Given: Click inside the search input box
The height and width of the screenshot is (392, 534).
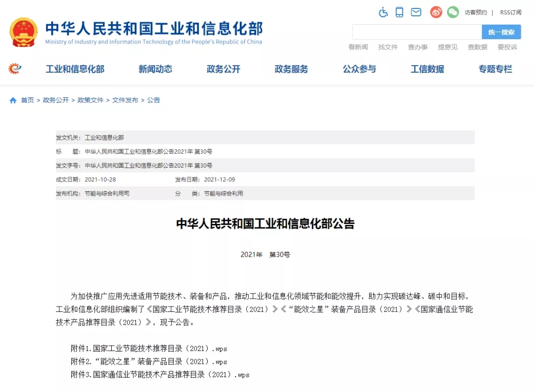Looking at the screenshot, I should pyautogui.click(x=415, y=32).
